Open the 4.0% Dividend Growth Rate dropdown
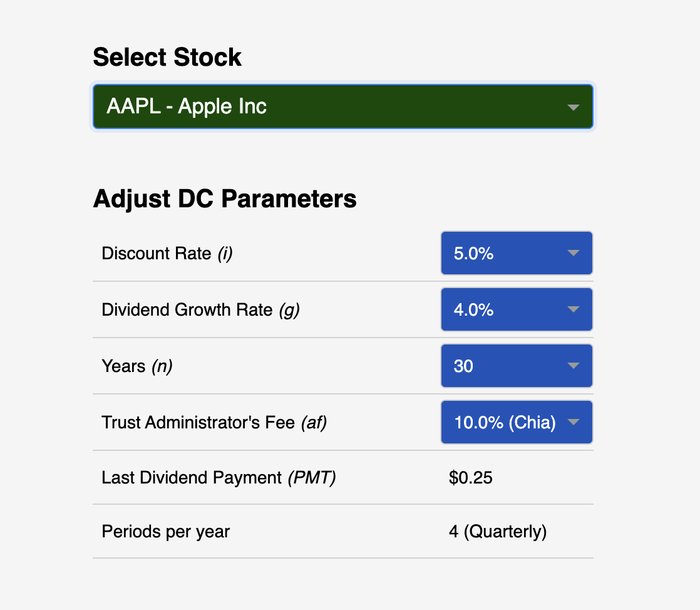 (x=517, y=309)
